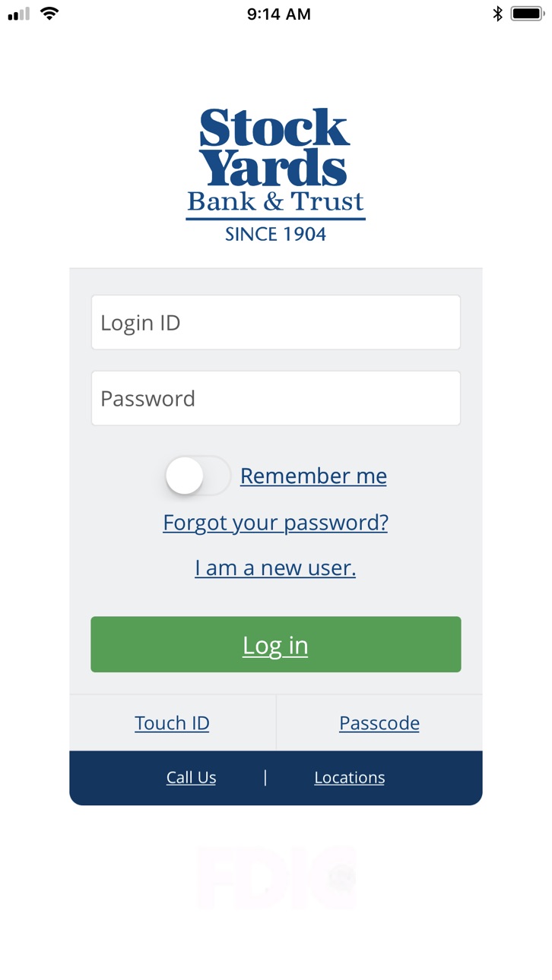Tap the Bluetooth icon in status bar
552x980 pixels.
pos(498,14)
